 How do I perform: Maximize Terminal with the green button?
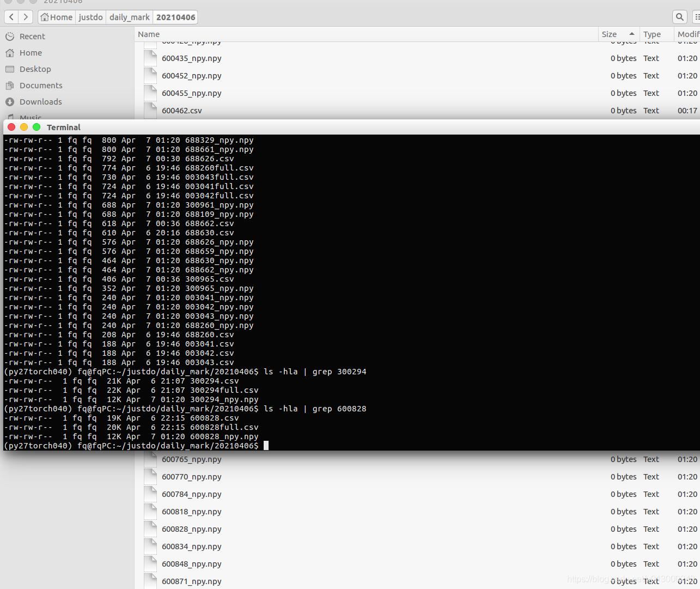(36, 127)
